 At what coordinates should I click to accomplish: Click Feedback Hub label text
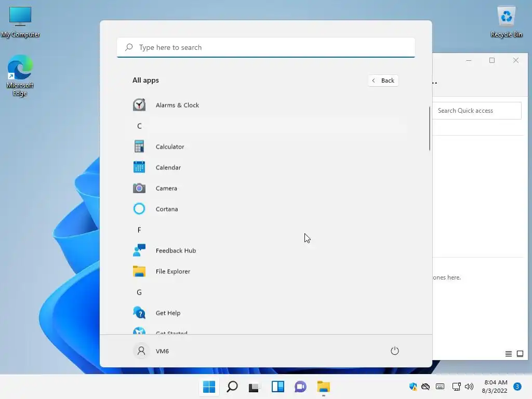coord(176,250)
